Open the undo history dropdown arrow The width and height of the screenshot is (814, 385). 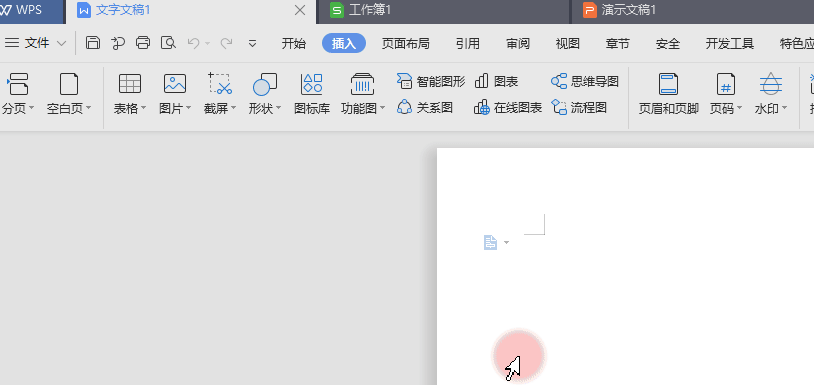pos(207,43)
